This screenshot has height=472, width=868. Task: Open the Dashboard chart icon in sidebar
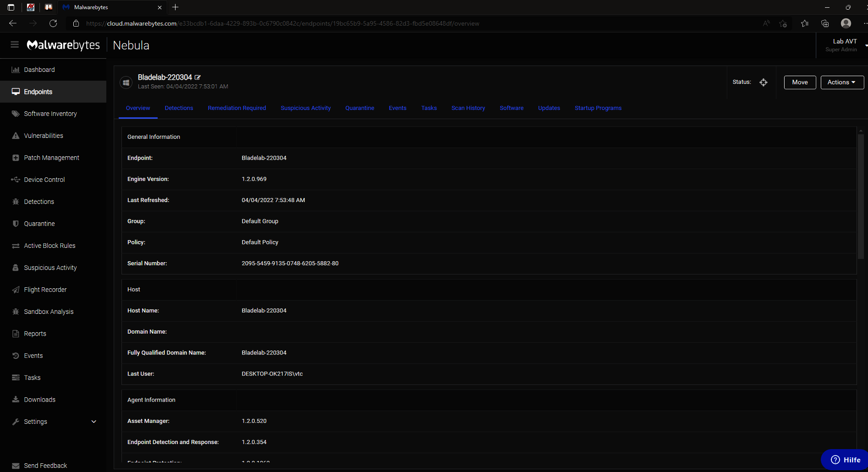15,70
